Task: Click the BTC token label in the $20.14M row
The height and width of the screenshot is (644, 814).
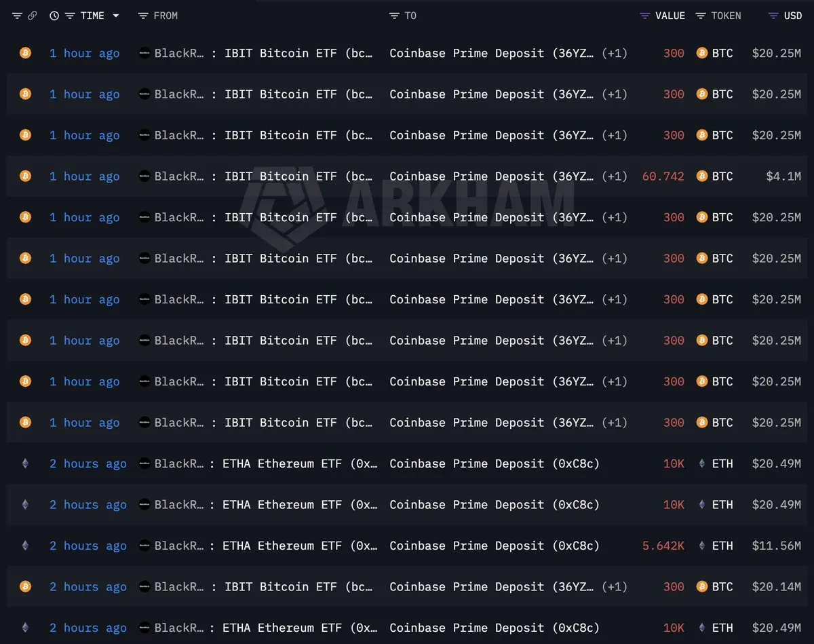Action: (x=722, y=587)
